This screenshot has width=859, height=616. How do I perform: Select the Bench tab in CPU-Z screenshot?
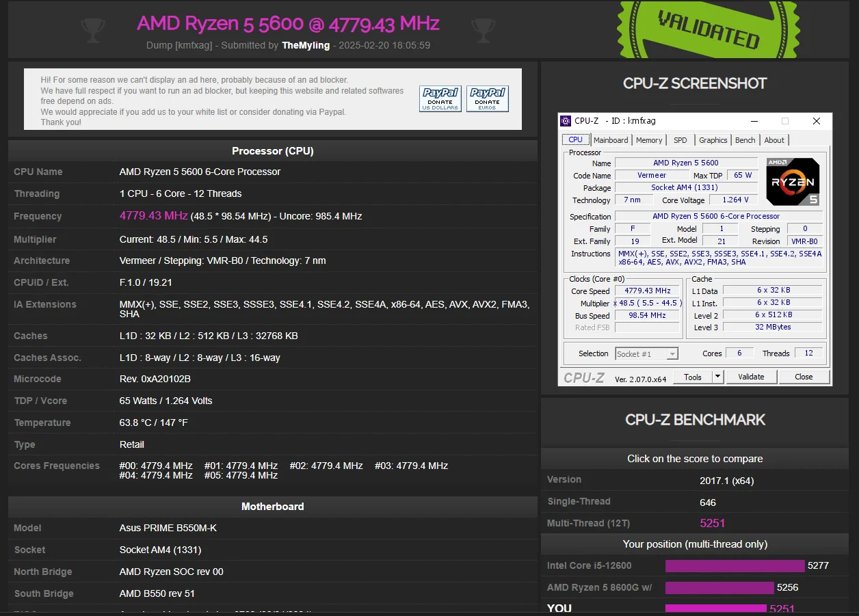point(745,140)
